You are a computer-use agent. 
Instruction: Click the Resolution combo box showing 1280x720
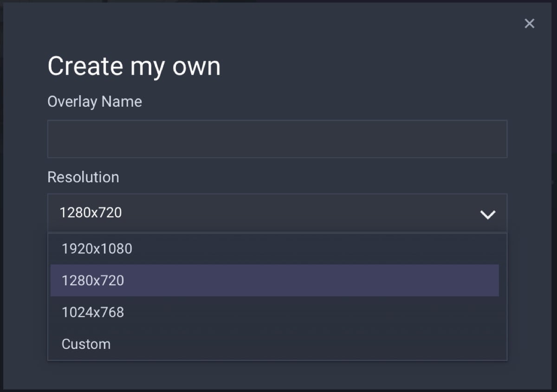pyautogui.click(x=277, y=213)
